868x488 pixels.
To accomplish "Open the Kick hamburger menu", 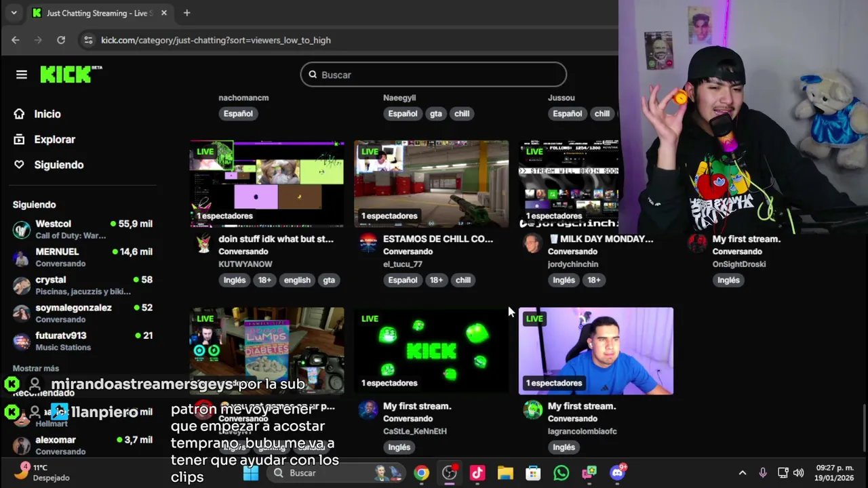I will pyautogui.click(x=22, y=75).
